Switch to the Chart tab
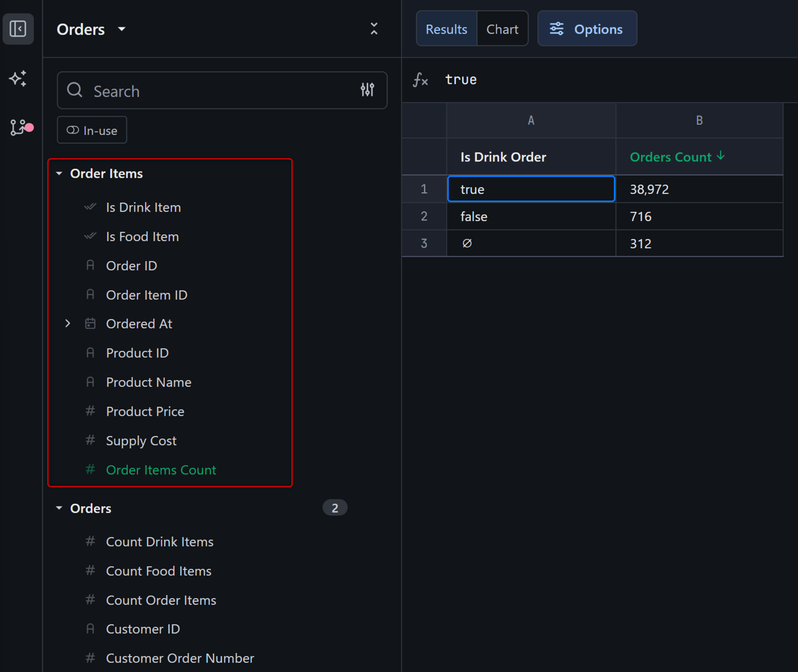The height and width of the screenshot is (672, 798). point(502,29)
